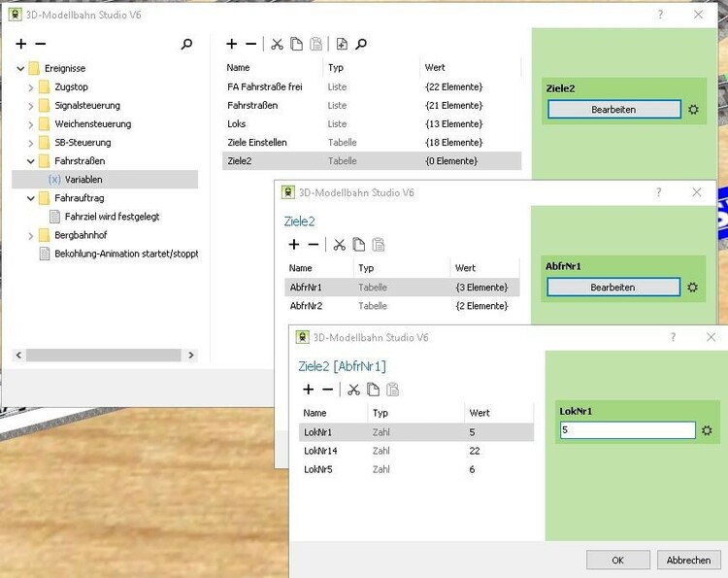Select the 'Fahrstraßen' list variable row

[x=372, y=106]
